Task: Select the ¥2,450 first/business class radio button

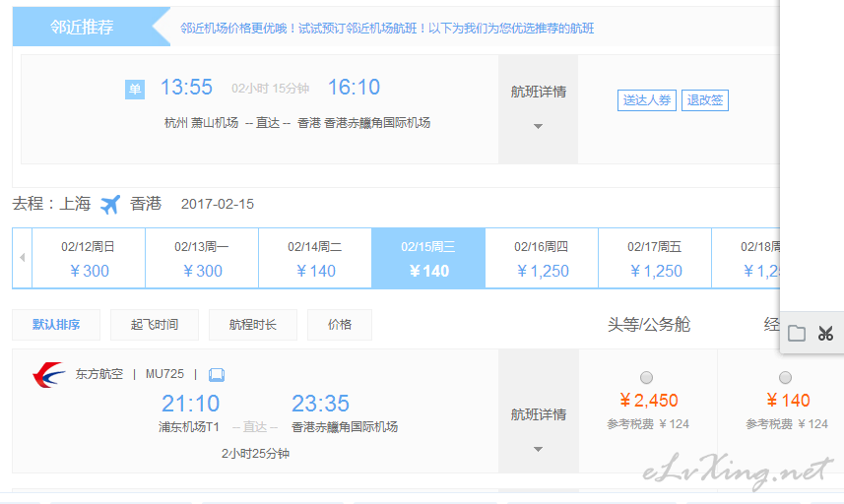Action: [x=646, y=377]
